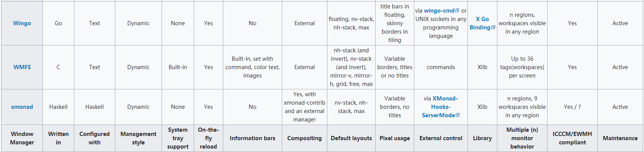Click the On-the-fly reload header

pyautogui.click(x=208, y=138)
